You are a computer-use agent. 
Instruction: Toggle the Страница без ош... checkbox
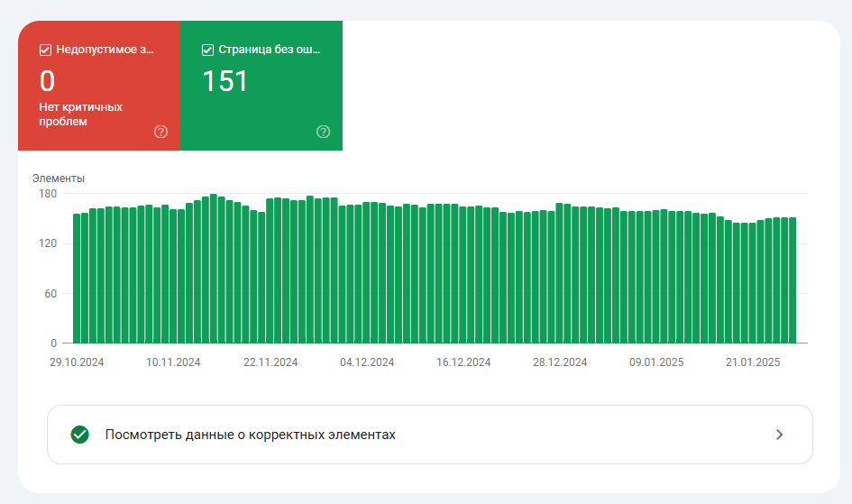[207, 50]
